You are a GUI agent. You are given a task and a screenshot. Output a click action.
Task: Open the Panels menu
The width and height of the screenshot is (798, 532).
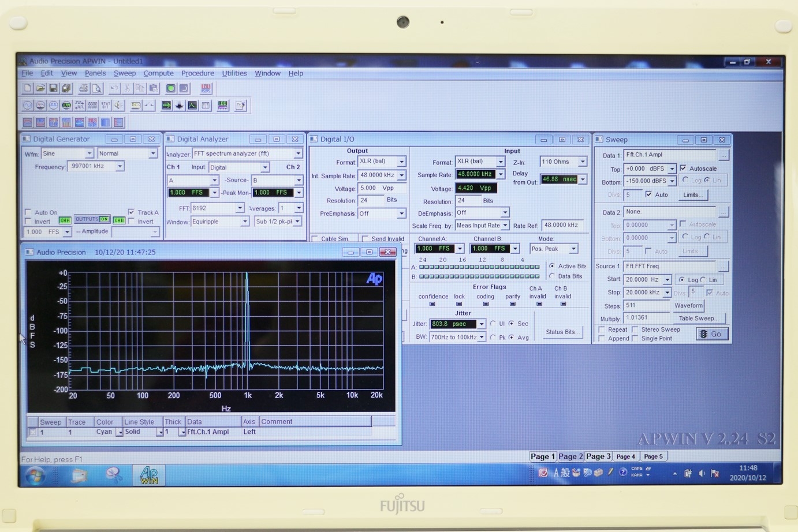pyautogui.click(x=95, y=73)
